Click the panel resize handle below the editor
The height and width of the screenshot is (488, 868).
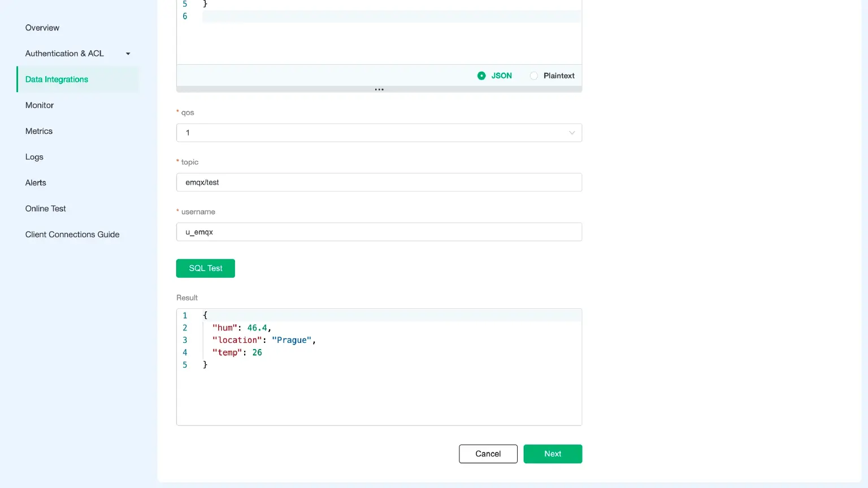click(379, 89)
